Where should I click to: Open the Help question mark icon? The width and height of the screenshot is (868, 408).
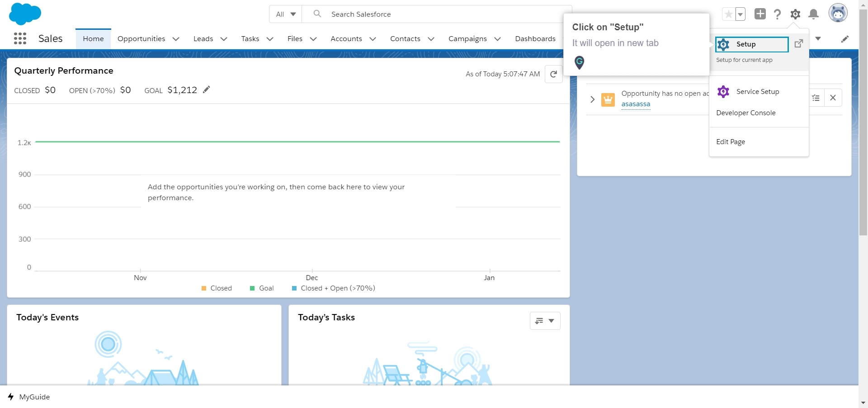click(x=777, y=14)
